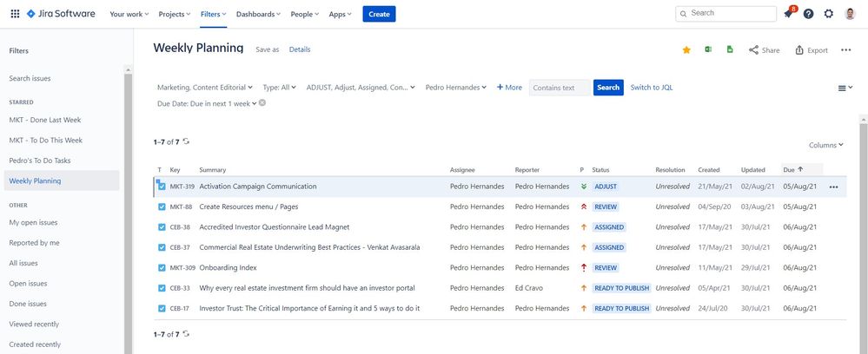The height and width of the screenshot is (354, 868).
Task: Click the issue type checkbox for CEB-33
Action: click(x=162, y=288)
